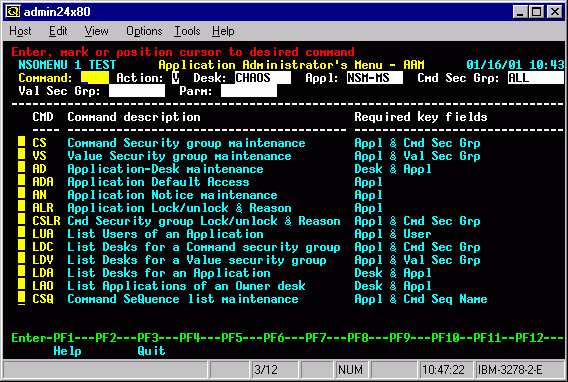Mark the selection box next to LDA
568x382 pixels.
21,272
